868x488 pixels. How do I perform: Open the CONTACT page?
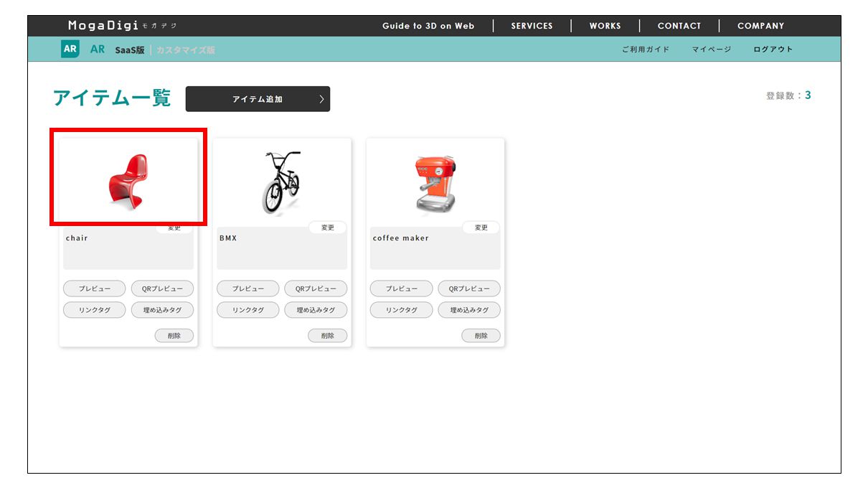point(679,26)
